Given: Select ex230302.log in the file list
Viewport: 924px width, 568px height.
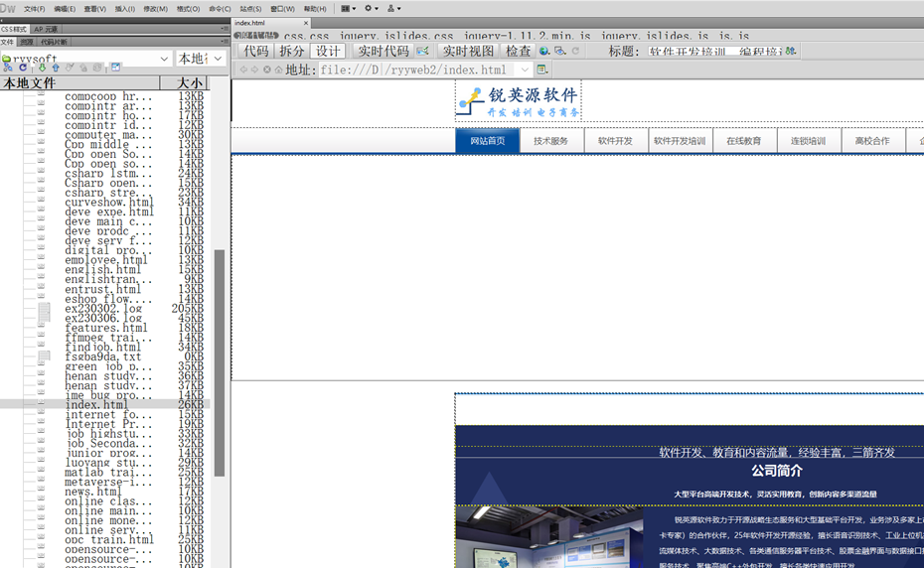Looking at the screenshot, I should 103,308.
